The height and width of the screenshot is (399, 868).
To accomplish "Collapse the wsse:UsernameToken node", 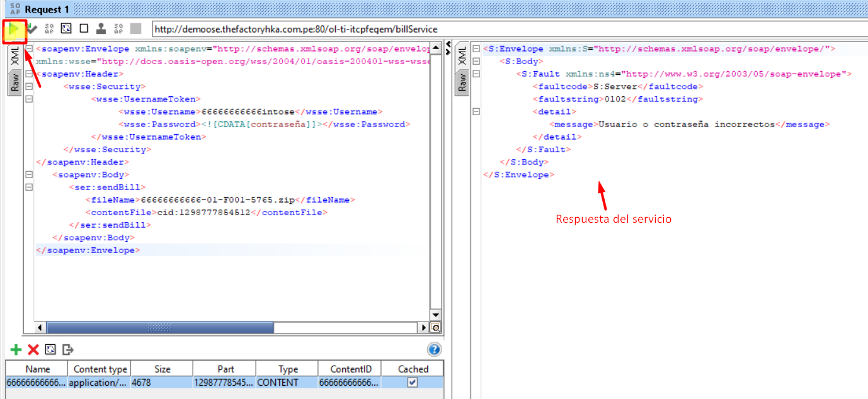I will point(29,99).
